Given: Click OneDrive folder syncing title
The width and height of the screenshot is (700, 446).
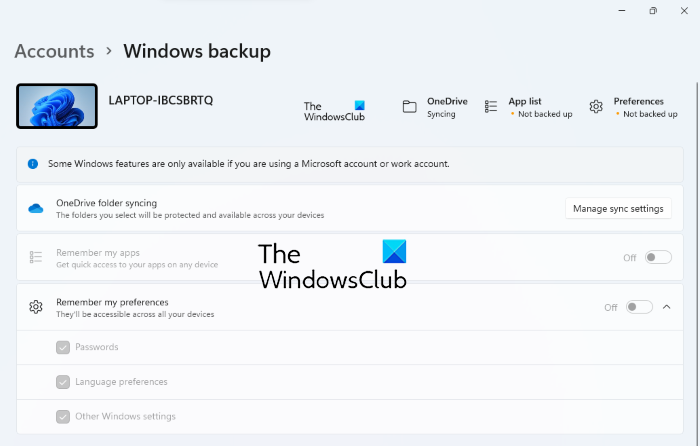Looking at the screenshot, I should (x=107, y=203).
